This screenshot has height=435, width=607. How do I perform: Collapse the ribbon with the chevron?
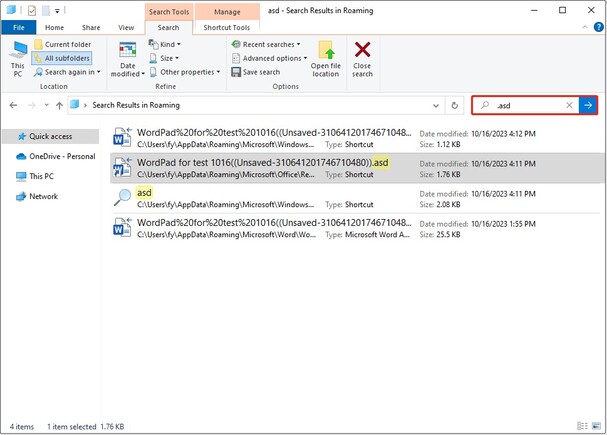[x=585, y=27]
